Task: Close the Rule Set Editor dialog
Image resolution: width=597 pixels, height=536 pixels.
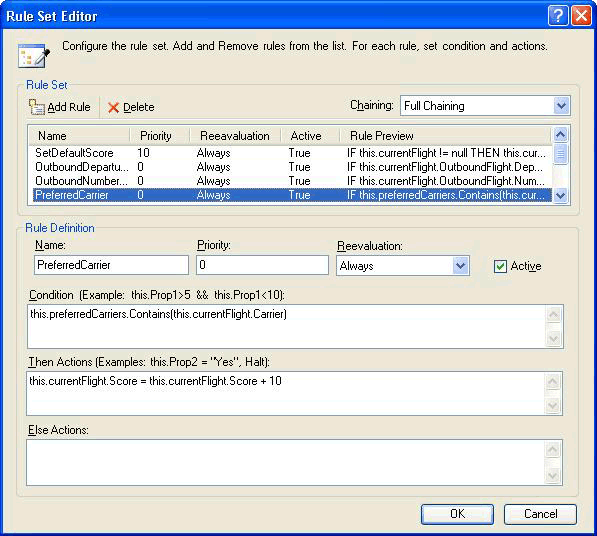Action: pos(581,16)
